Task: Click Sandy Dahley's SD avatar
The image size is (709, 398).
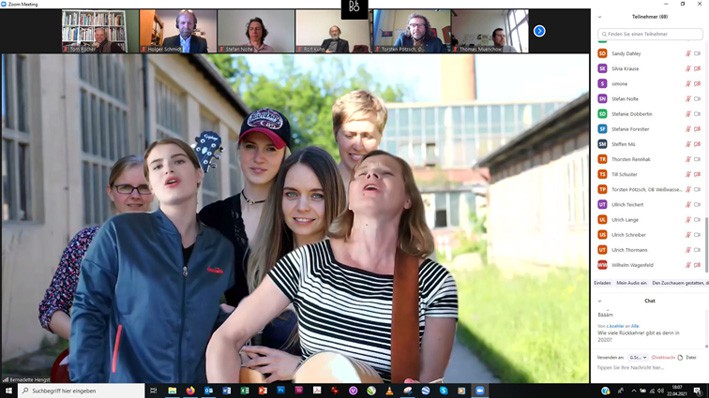Action: 602,53
